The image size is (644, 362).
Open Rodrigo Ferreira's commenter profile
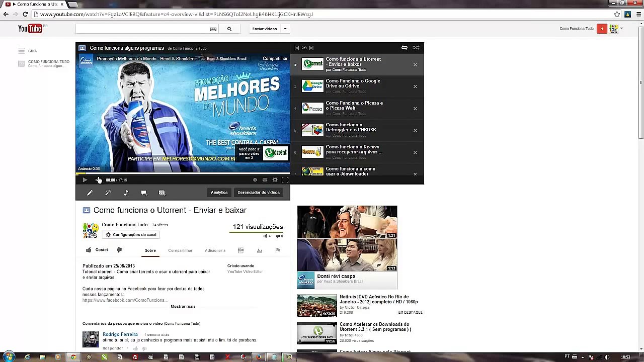tap(120, 334)
